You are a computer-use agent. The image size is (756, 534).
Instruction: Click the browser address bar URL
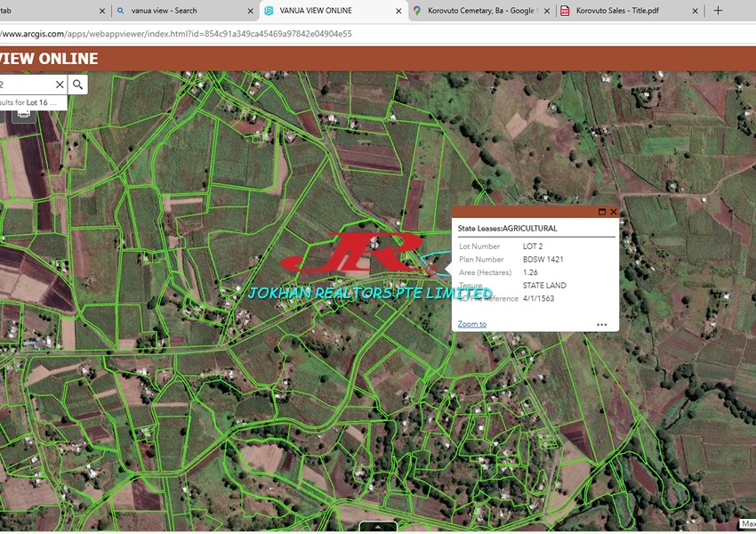(178, 34)
